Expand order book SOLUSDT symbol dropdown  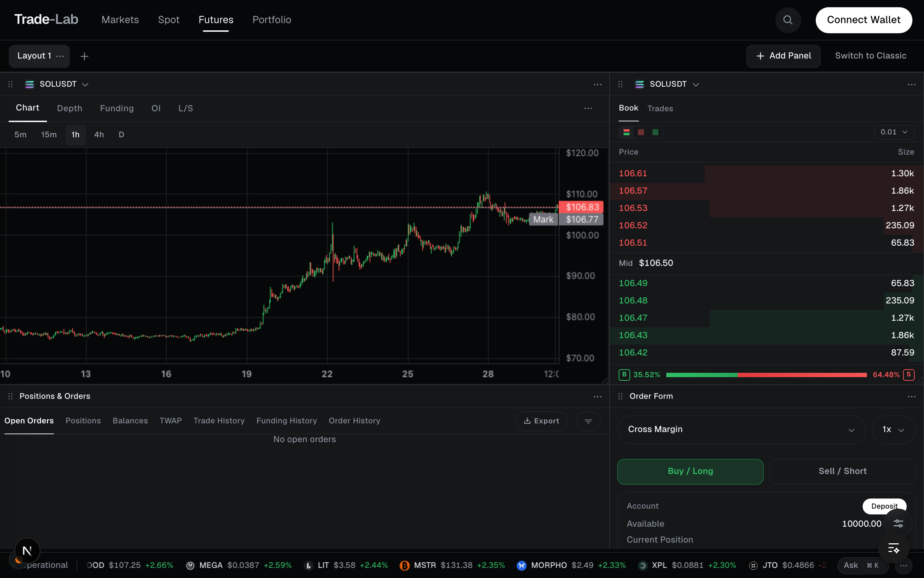pos(667,84)
